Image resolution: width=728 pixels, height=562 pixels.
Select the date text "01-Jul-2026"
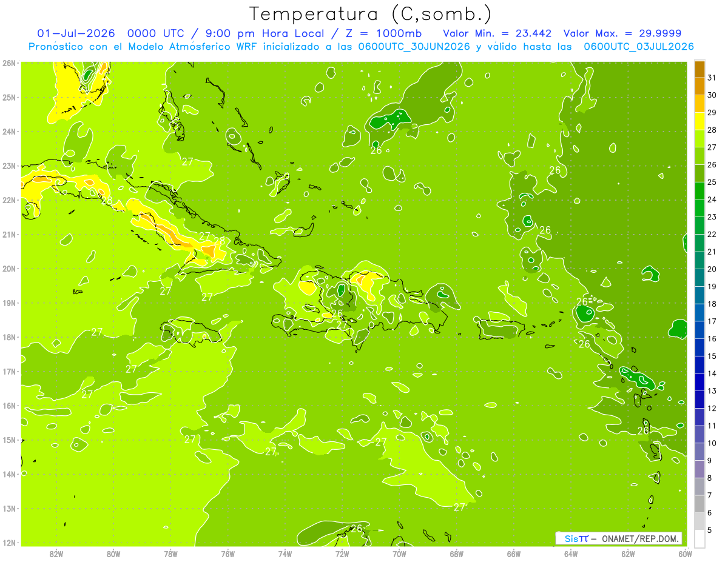76,33
